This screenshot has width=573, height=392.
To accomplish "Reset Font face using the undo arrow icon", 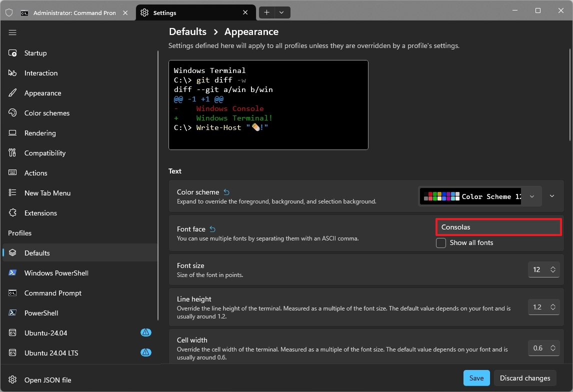I will coord(212,229).
